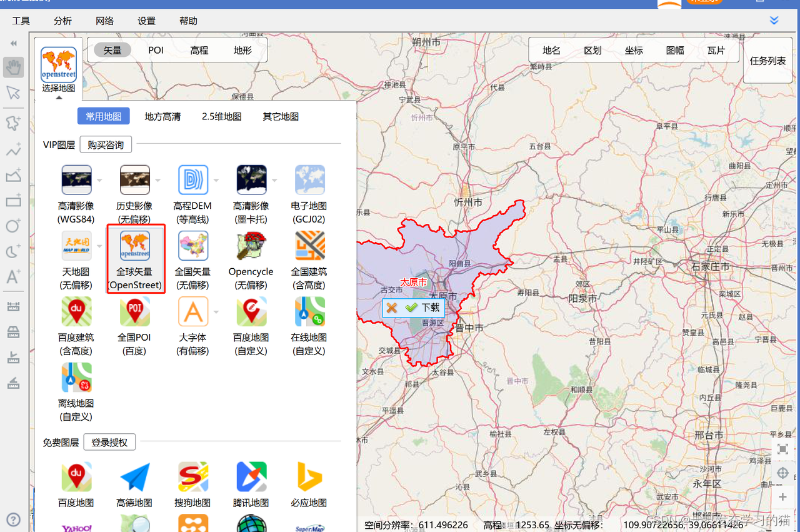
Task: Open the text annotation tool
Action: coord(13,278)
